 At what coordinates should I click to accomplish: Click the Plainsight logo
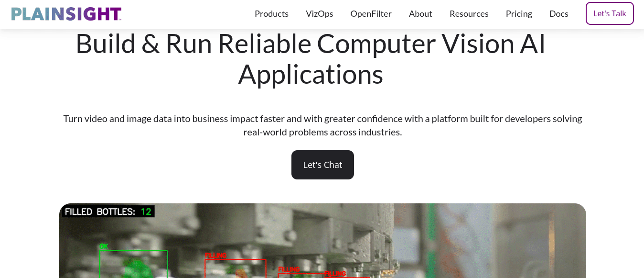[66, 14]
